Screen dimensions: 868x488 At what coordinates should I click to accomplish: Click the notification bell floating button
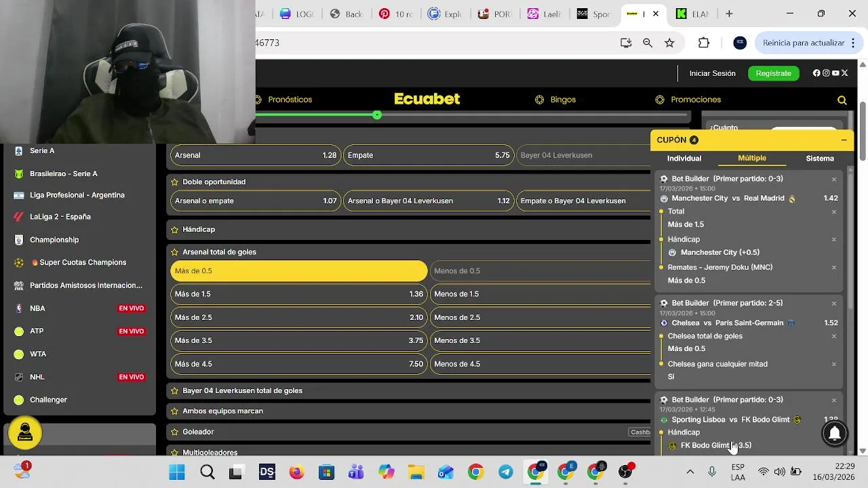pyautogui.click(x=835, y=432)
